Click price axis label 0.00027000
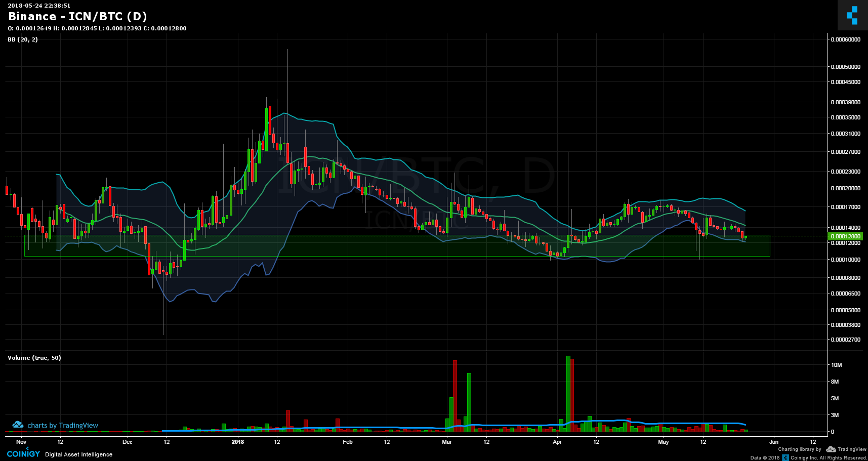 (845, 152)
